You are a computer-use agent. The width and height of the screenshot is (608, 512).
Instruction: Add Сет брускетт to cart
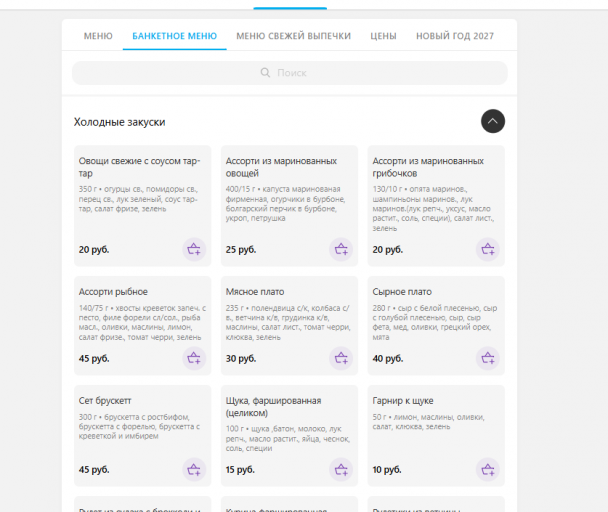pos(194,470)
